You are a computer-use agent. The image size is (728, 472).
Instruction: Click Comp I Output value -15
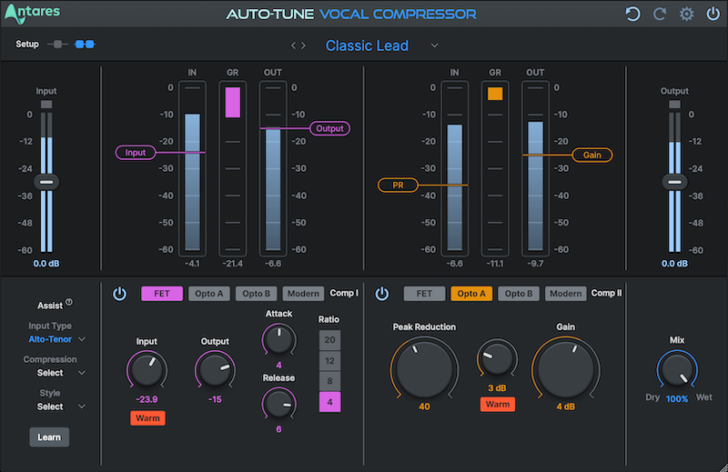pos(215,400)
